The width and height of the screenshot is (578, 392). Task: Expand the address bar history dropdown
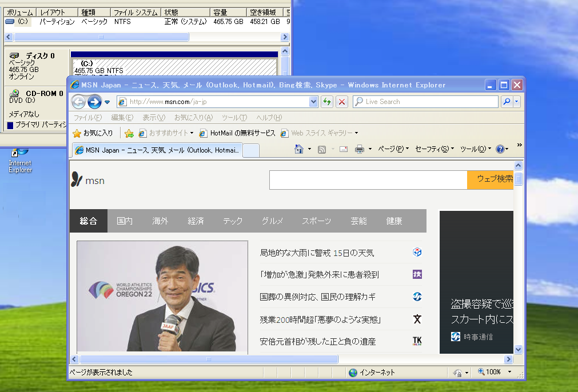pos(313,102)
